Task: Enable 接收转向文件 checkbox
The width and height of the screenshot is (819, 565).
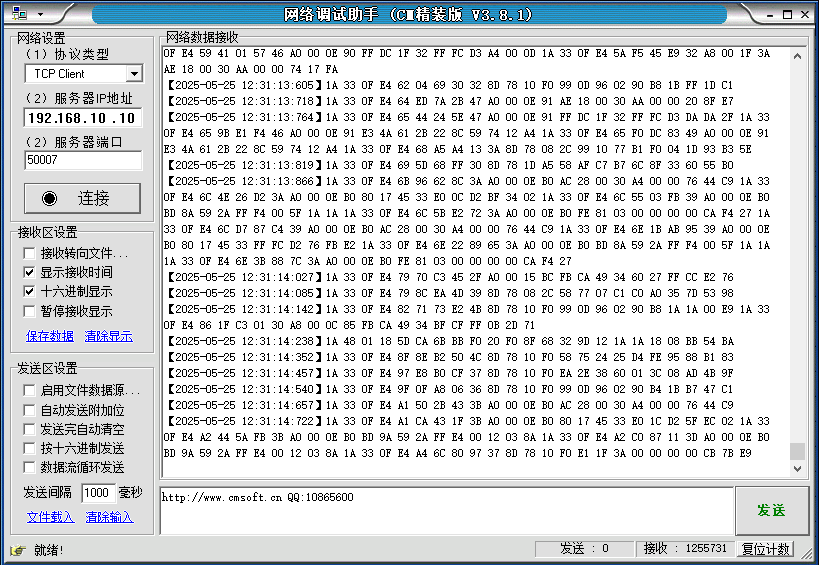Action: (29, 253)
